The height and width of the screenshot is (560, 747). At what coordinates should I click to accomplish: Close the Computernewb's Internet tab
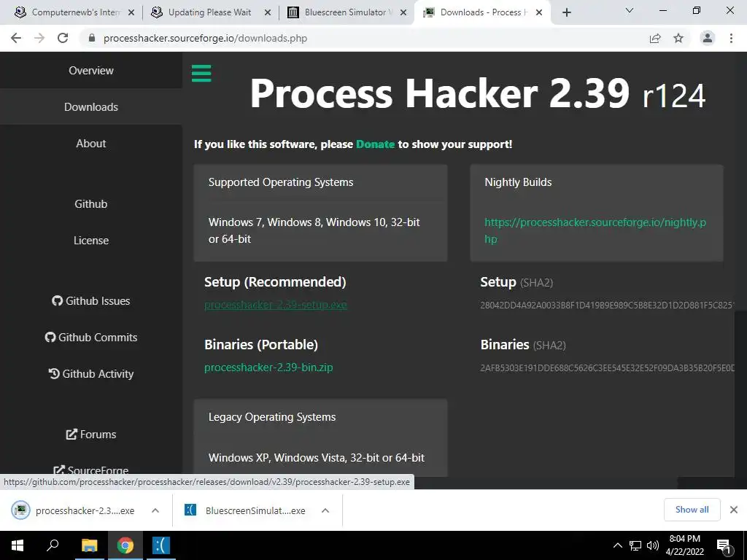click(x=131, y=12)
